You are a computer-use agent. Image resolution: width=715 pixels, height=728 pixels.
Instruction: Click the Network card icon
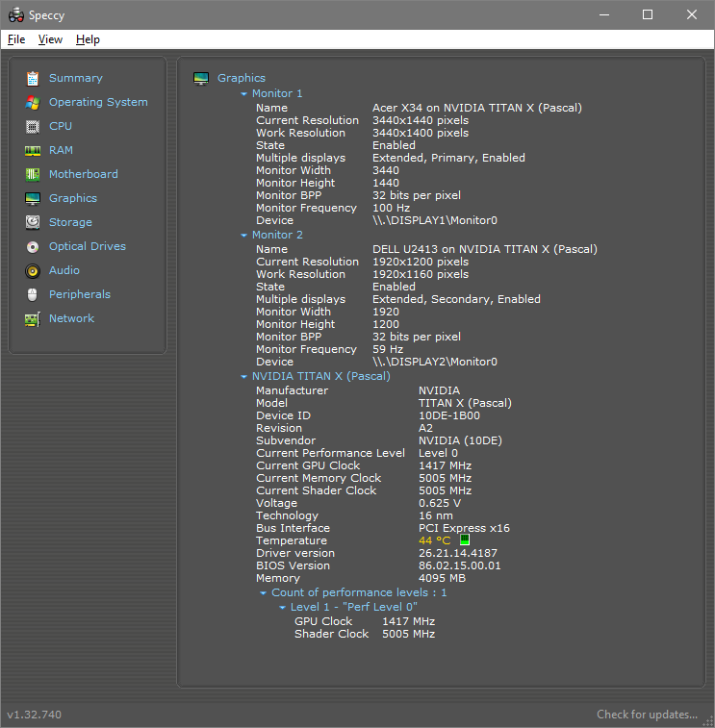tap(33, 319)
